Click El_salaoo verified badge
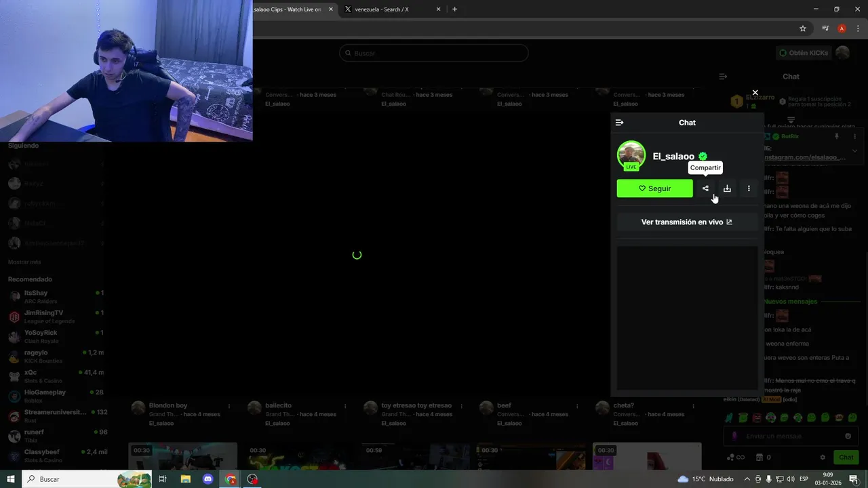The width and height of the screenshot is (868, 488). point(703,157)
